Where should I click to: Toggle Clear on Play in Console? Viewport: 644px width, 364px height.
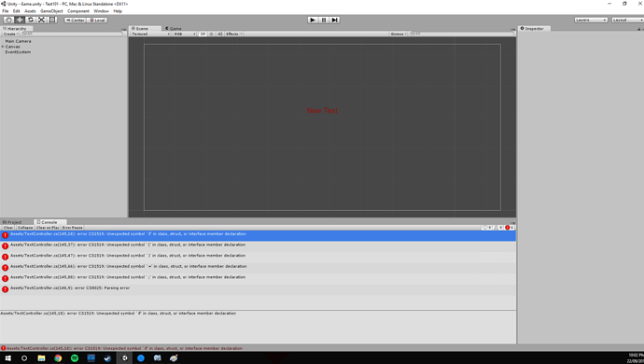pyautogui.click(x=48, y=228)
